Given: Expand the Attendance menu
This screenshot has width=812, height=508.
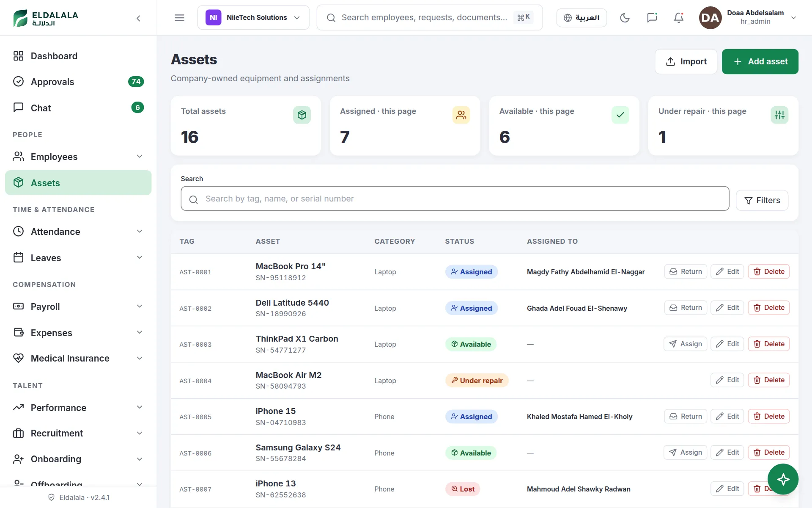Looking at the screenshot, I should [78, 232].
